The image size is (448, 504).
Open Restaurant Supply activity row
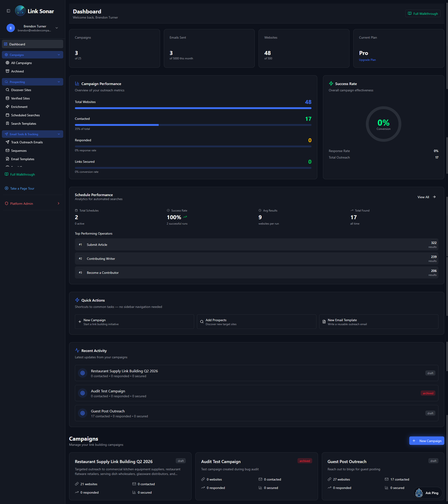[x=256, y=373]
